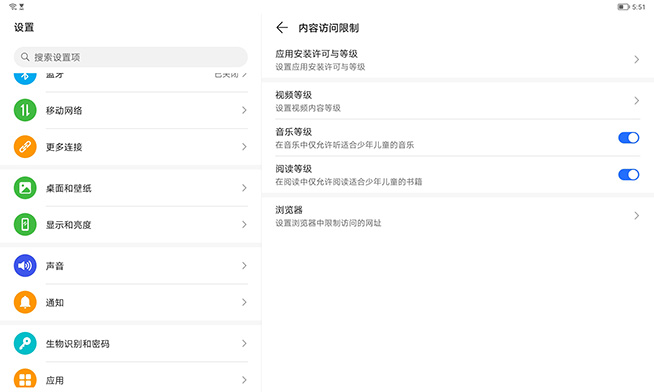
Task: Tap the battery indicator in status bar
Action: [x=623, y=7]
